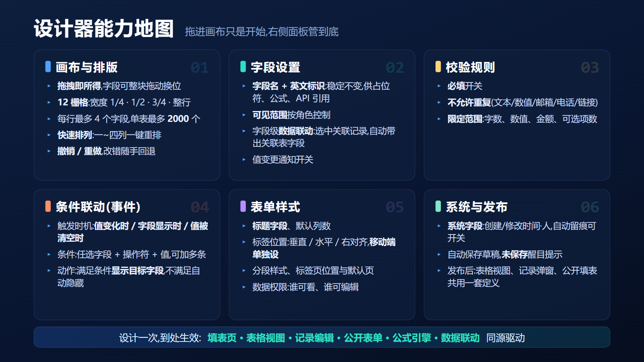Click bullet 可见范围按角色控制
This screenshot has height=362, width=644.
pos(291,115)
